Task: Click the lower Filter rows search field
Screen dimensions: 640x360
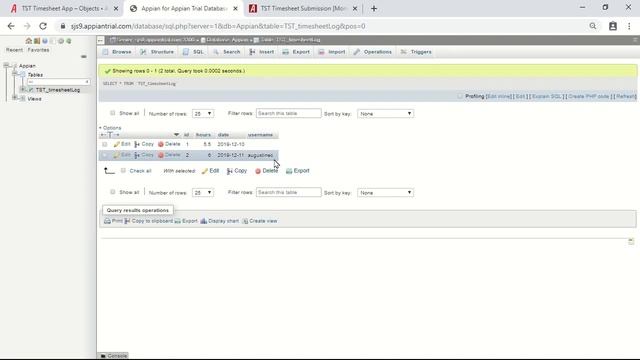Action: 289,192
